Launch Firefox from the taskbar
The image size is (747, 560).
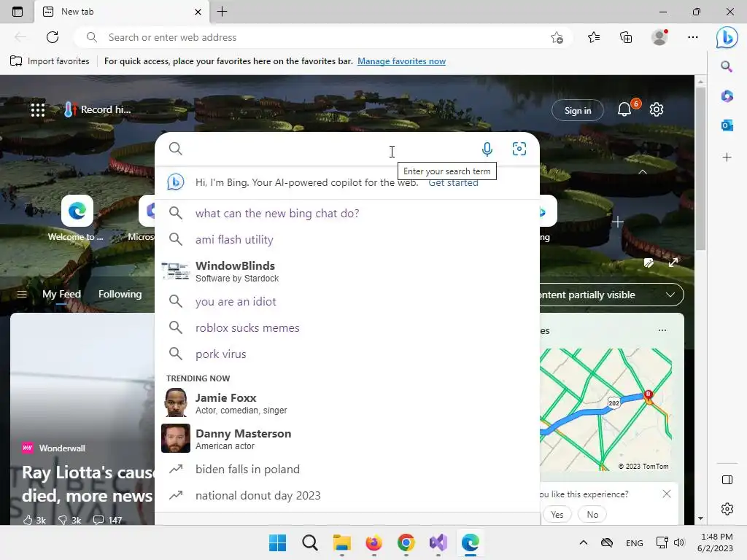[374, 542]
